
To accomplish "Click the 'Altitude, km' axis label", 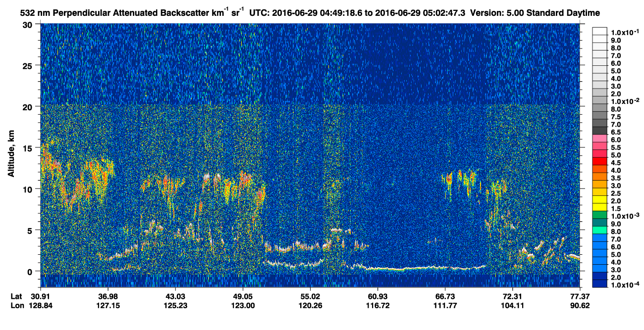I will point(11,154).
